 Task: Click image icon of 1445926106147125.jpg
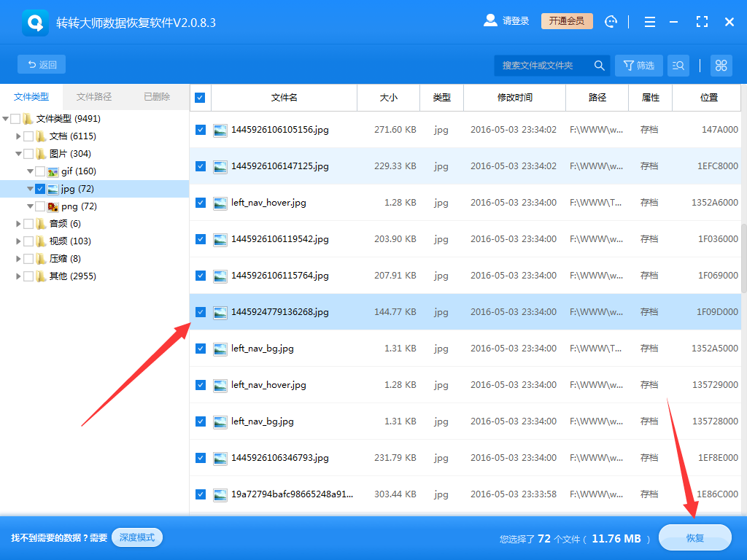tap(220, 167)
